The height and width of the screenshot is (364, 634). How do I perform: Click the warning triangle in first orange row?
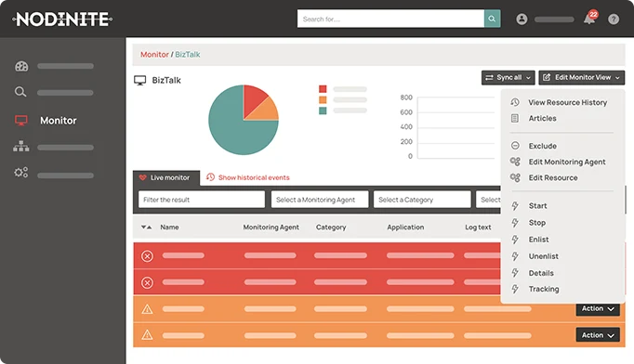pos(147,309)
